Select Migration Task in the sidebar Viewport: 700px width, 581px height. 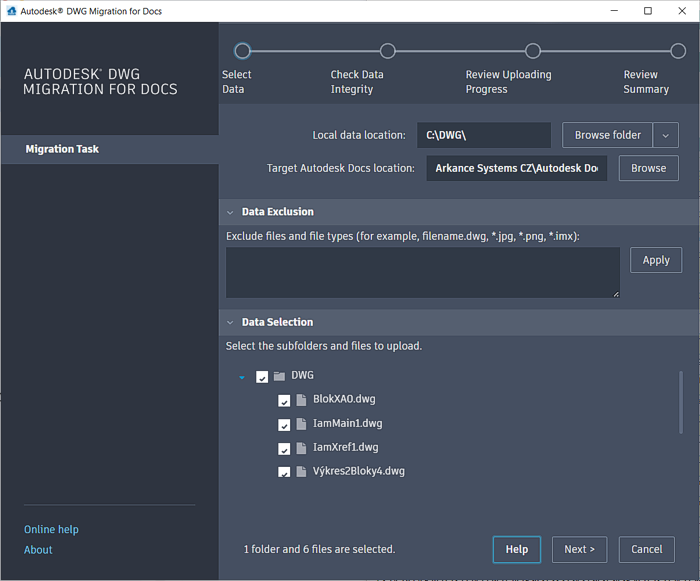click(x=62, y=149)
